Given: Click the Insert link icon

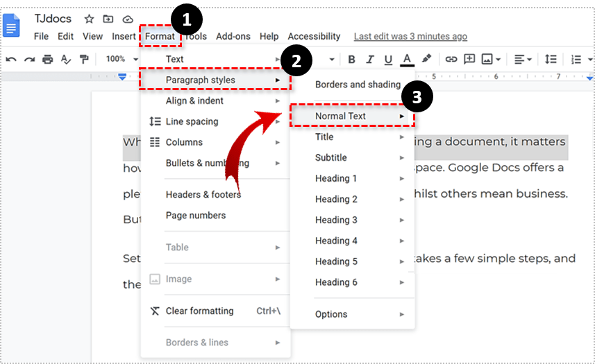Looking at the screenshot, I should (x=451, y=60).
